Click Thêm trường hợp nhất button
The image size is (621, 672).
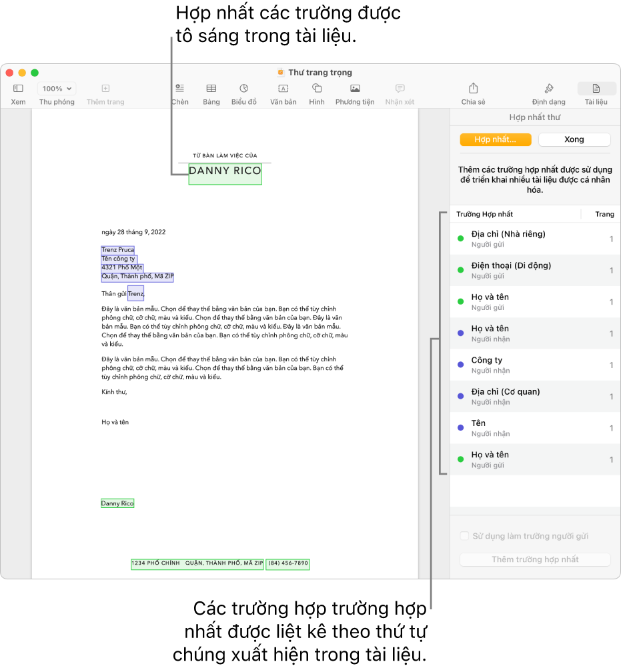tap(535, 559)
